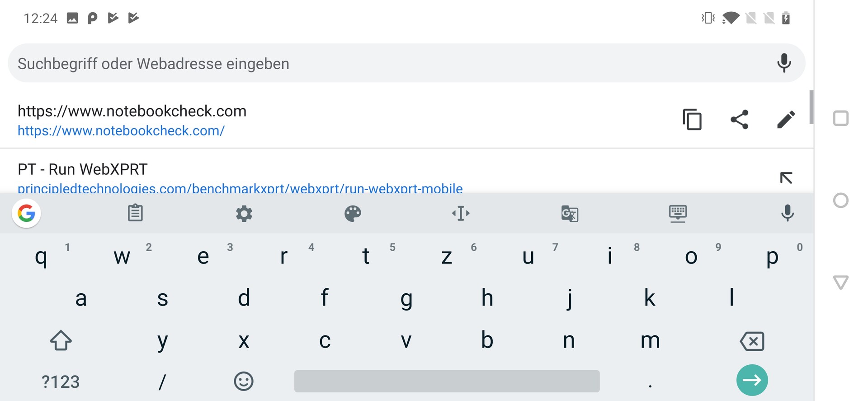Tap the address bar microphone icon
Image resolution: width=868 pixels, height=401 pixels.
pos(784,63)
